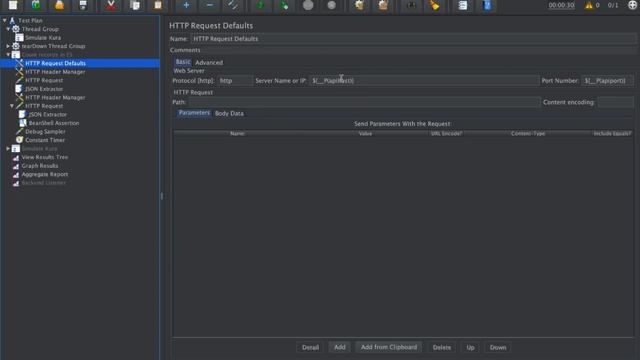Click the Open file folder icon

[x=59, y=5]
